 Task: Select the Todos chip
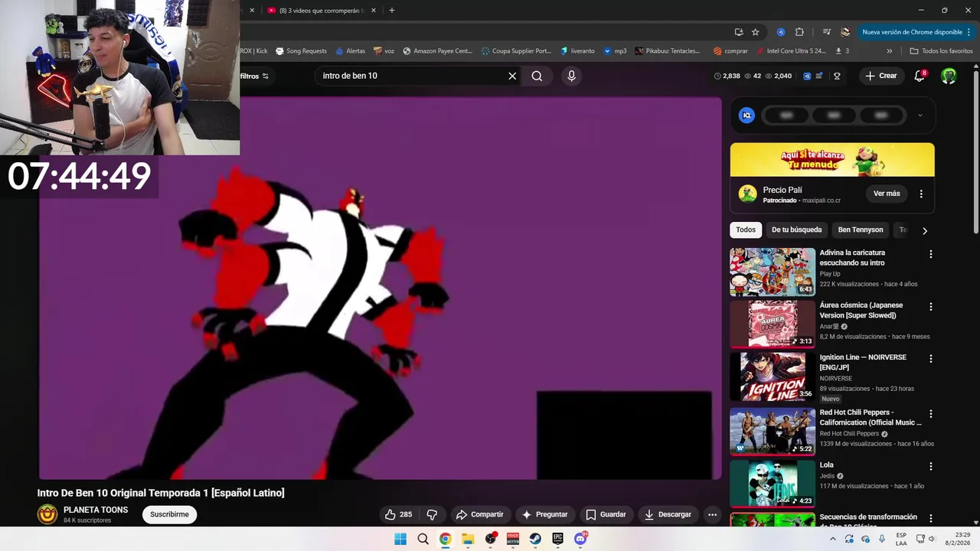pyautogui.click(x=746, y=230)
